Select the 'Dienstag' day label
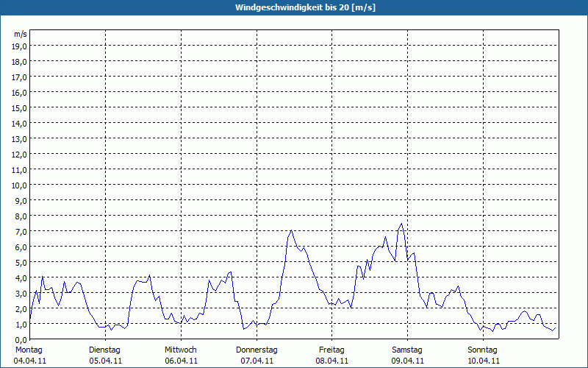 click(x=104, y=350)
